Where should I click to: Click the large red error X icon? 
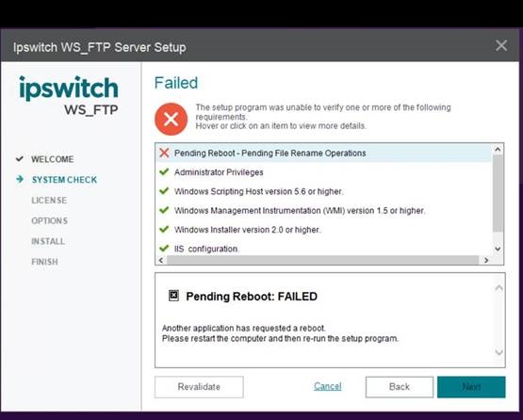coord(171,119)
